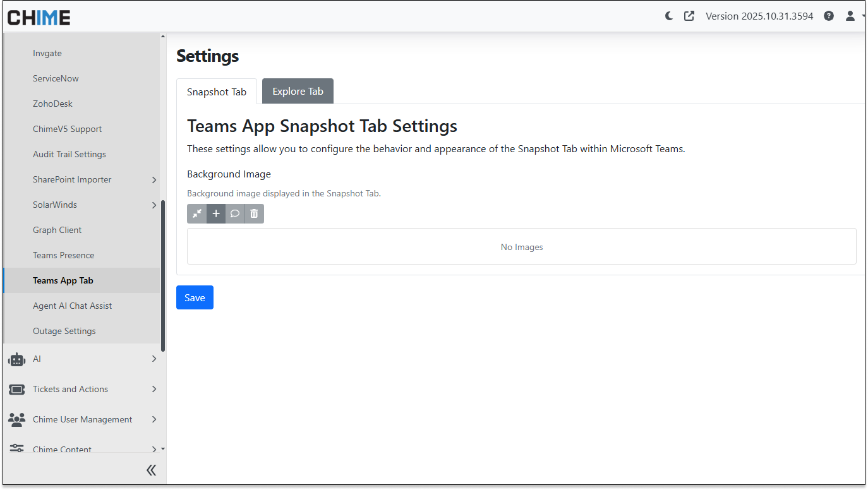Image resolution: width=868 pixels, height=490 pixels.
Task: Expand the SharePoint Importer submenu
Action: tap(154, 180)
